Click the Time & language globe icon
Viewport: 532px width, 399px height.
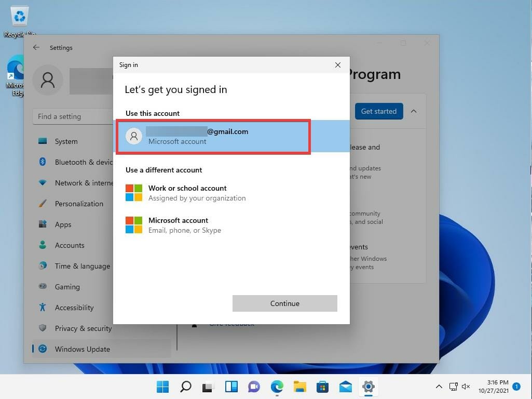point(43,265)
